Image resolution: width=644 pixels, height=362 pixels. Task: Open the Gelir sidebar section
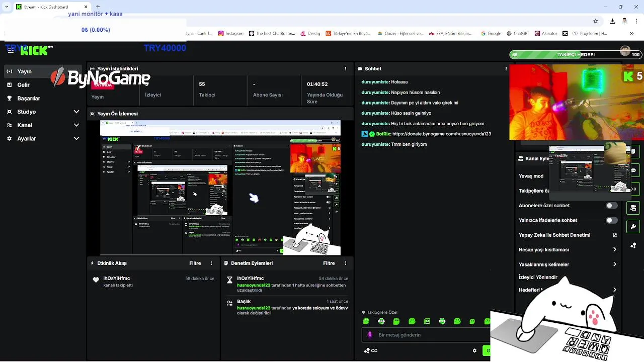[43, 85]
